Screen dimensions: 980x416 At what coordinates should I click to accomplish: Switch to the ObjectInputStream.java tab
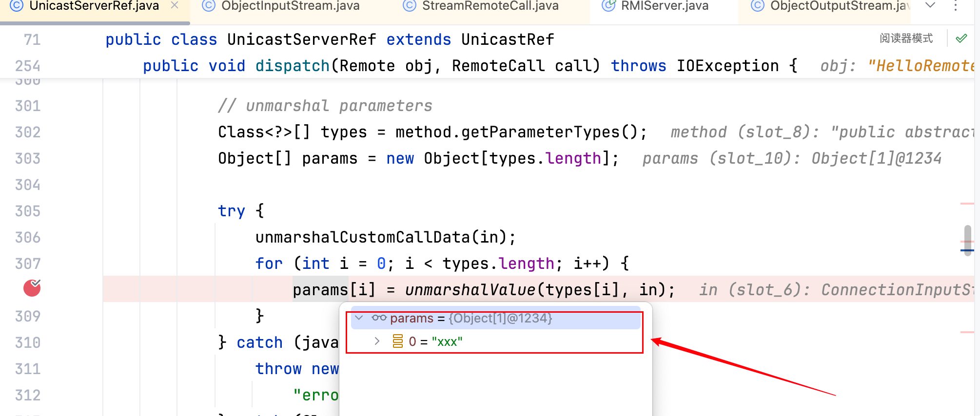(290, 6)
